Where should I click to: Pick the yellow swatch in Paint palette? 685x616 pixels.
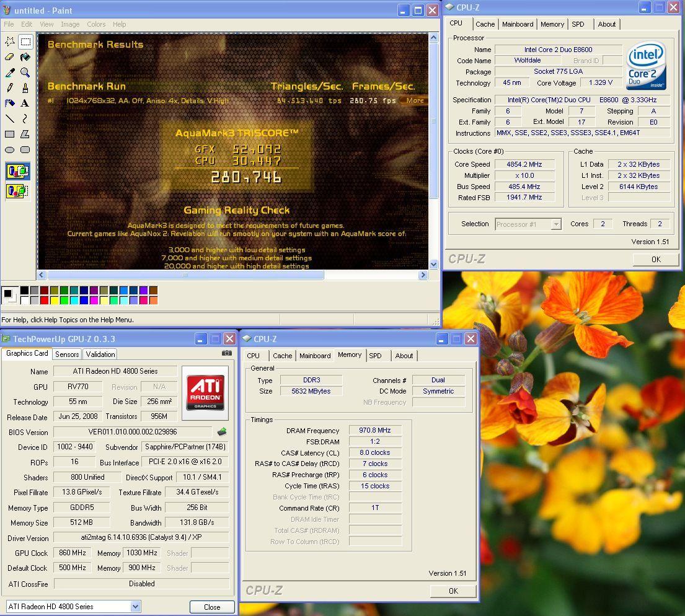pos(54,300)
